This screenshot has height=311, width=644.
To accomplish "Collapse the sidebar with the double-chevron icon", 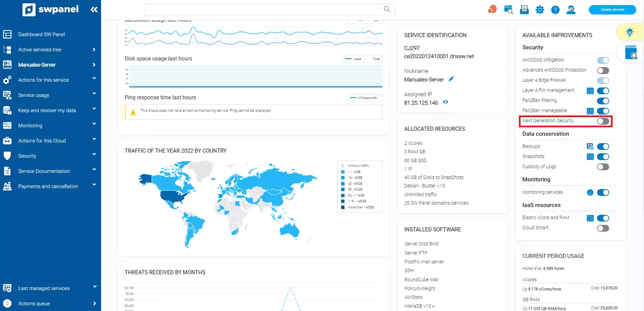I will 94,10.
